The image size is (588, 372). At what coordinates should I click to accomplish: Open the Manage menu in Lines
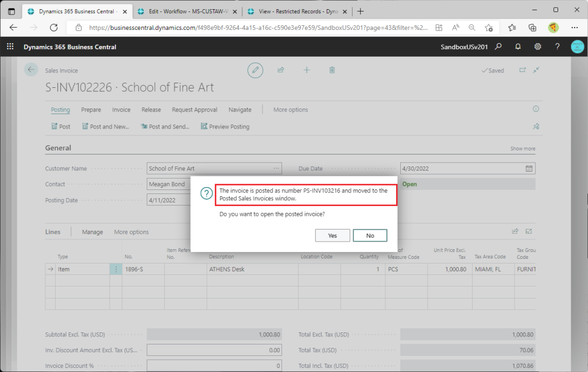pos(92,232)
